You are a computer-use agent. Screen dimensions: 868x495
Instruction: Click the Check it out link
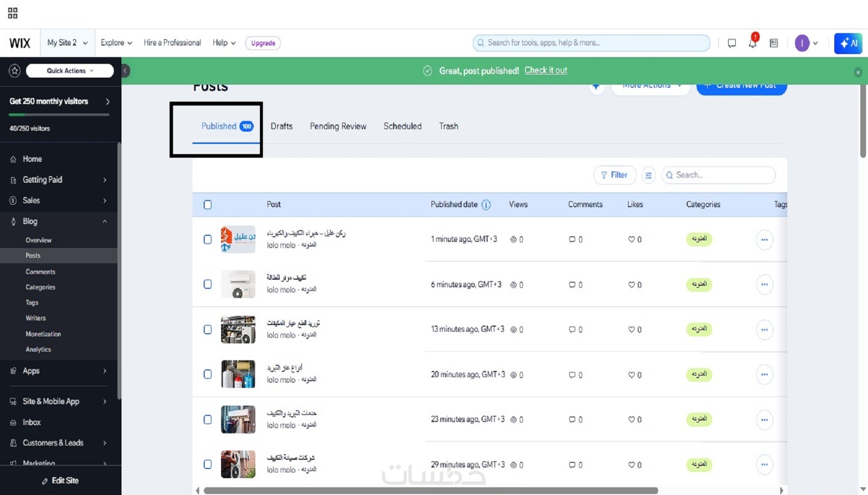coord(545,70)
